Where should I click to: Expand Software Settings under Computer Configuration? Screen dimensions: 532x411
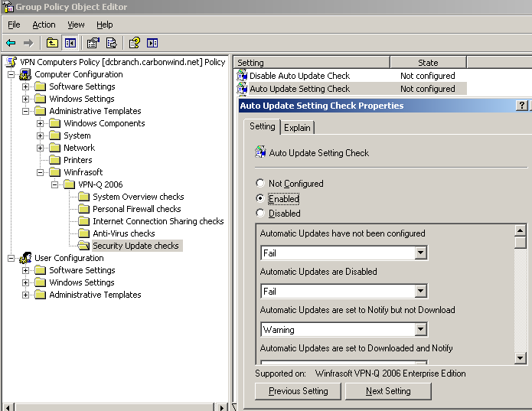tap(25, 86)
